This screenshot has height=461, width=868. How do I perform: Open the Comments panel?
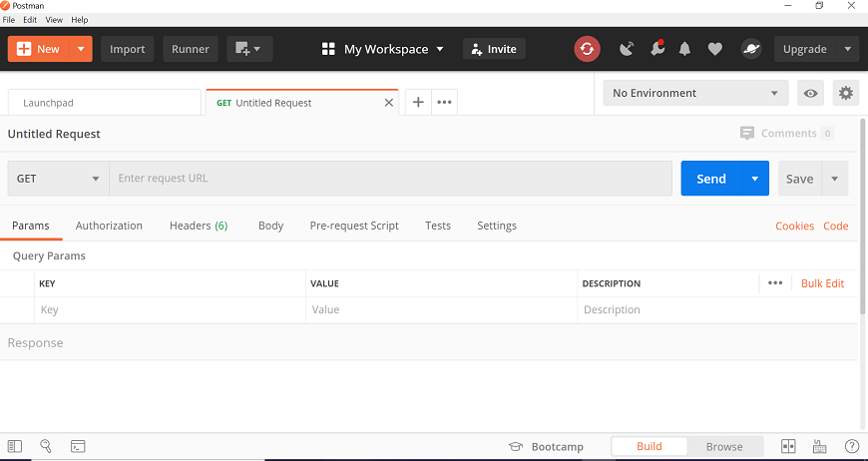(786, 134)
